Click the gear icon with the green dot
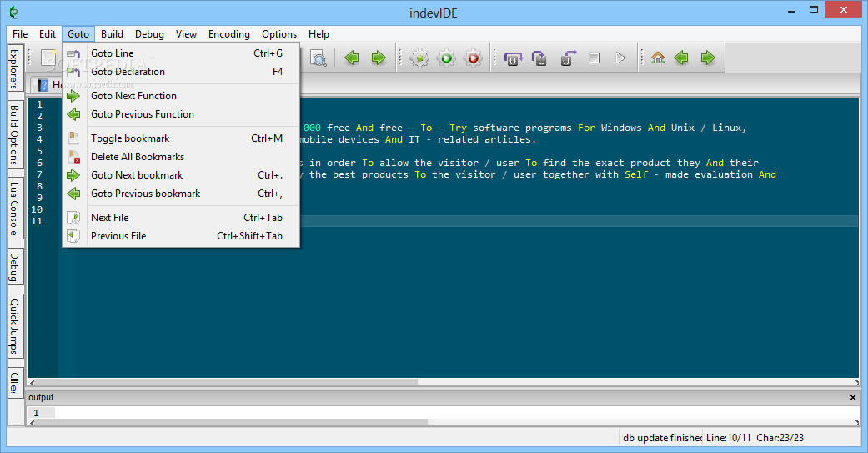Screen dimensions: 868x453 pyautogui.click(x=419, y=58)
